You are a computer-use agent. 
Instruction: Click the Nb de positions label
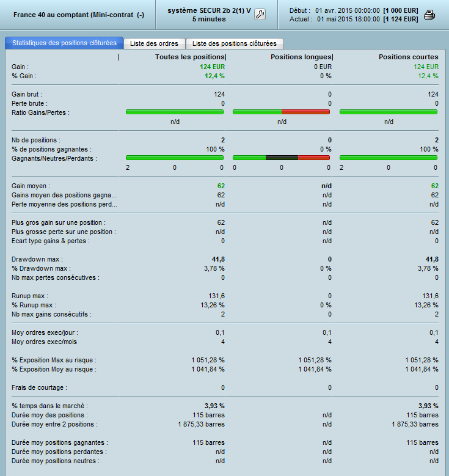click(36, 141)
